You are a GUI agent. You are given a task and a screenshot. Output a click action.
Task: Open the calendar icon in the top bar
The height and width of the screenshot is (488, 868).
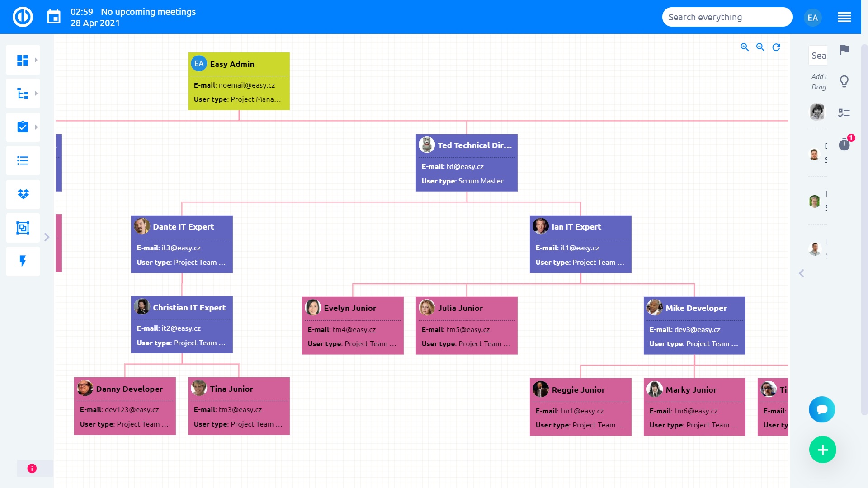(54, 17)
